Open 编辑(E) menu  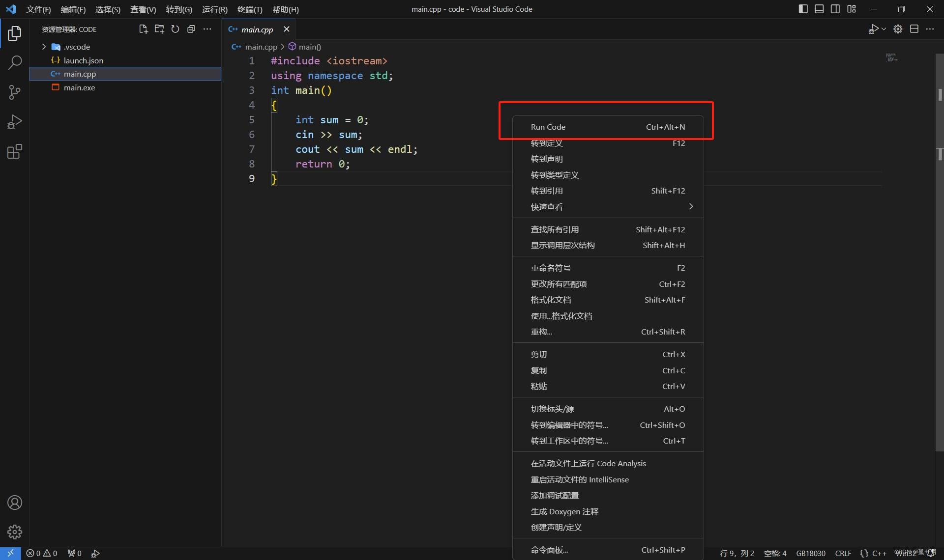[73, 9]
